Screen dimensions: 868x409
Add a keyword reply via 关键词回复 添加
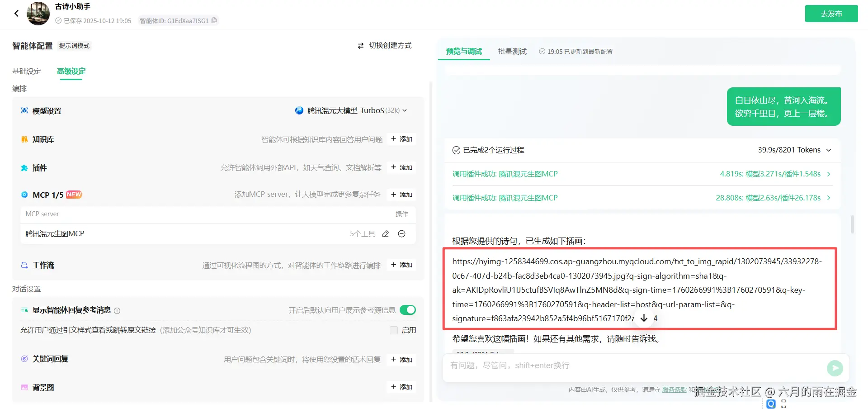click(401, 360)
